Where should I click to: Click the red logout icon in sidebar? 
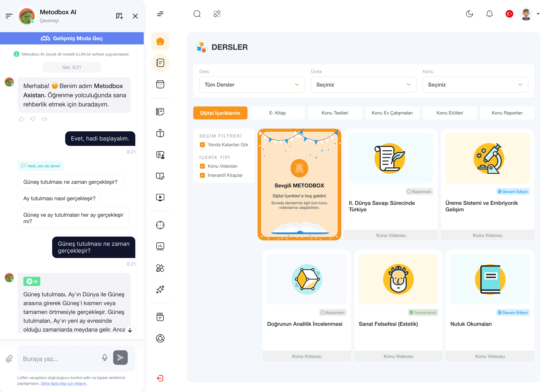160,378
